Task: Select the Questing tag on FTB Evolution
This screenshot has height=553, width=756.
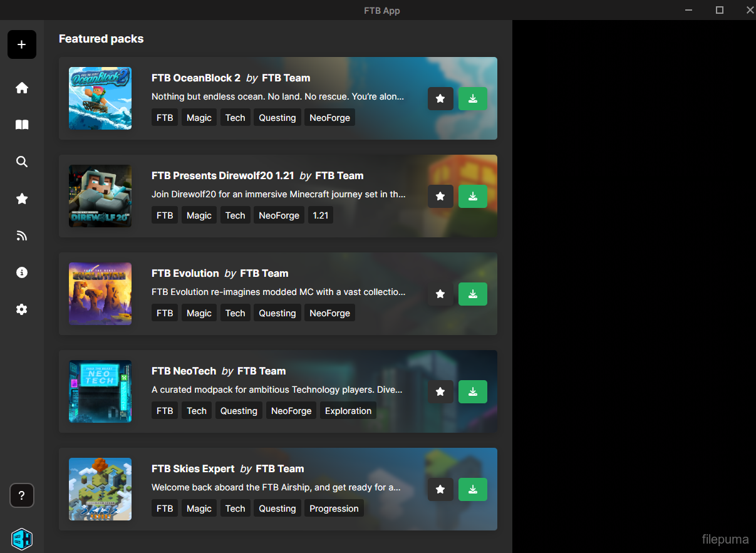Action: (277, 313)
